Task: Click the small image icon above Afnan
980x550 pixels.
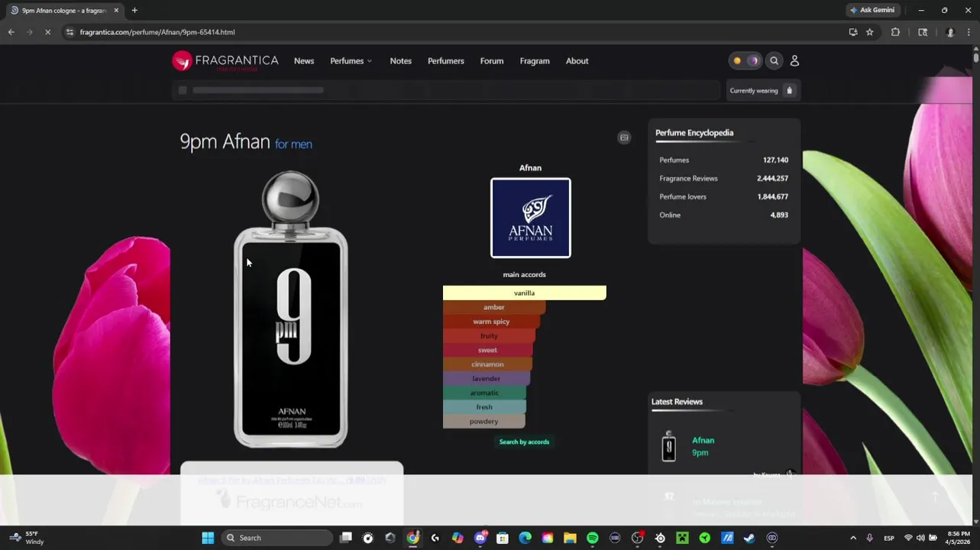Action: (x=624, y=137)
